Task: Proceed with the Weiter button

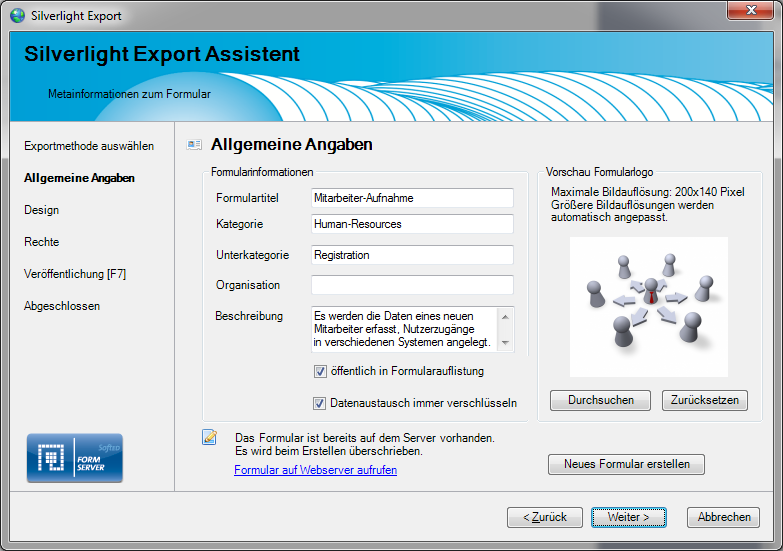Action: pos(627,517)
